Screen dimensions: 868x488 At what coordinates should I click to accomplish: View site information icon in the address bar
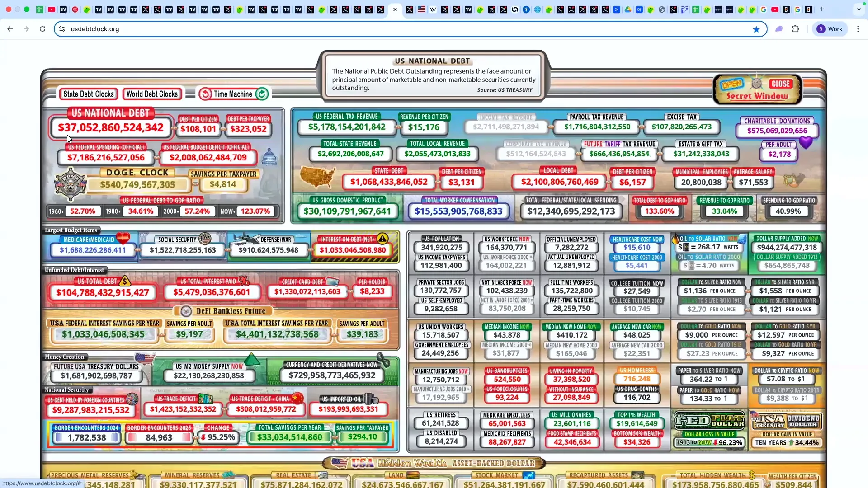pos(62,29)
